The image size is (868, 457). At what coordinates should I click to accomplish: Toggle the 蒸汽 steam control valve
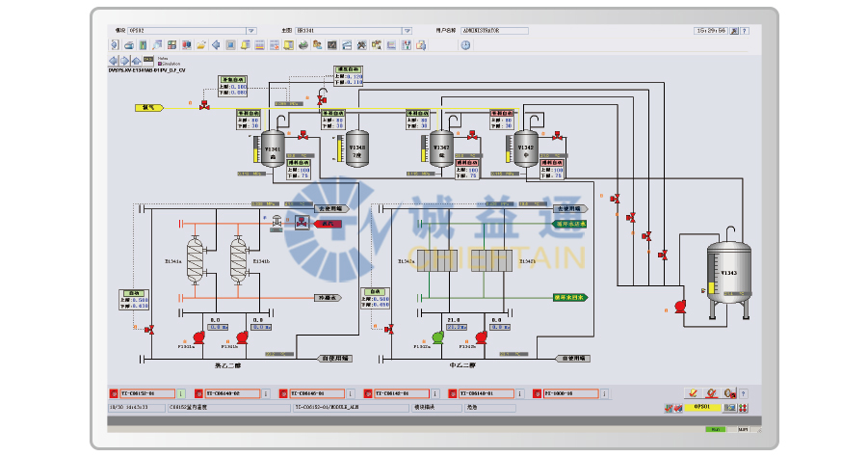point(277,223)
